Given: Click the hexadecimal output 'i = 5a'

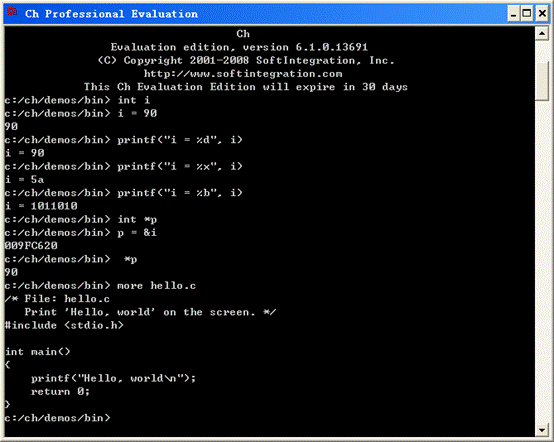Looking at the screenshot, I should (24, 179).
